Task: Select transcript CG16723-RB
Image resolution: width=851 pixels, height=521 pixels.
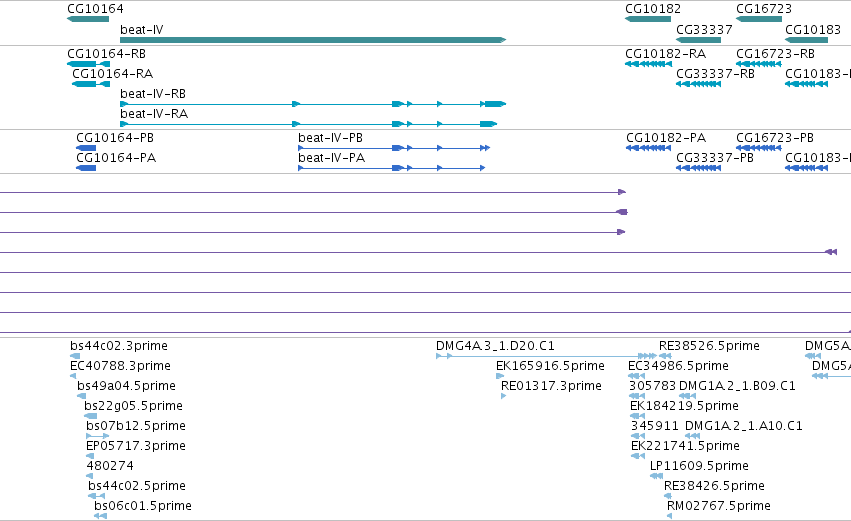Action: coord(759,64)
